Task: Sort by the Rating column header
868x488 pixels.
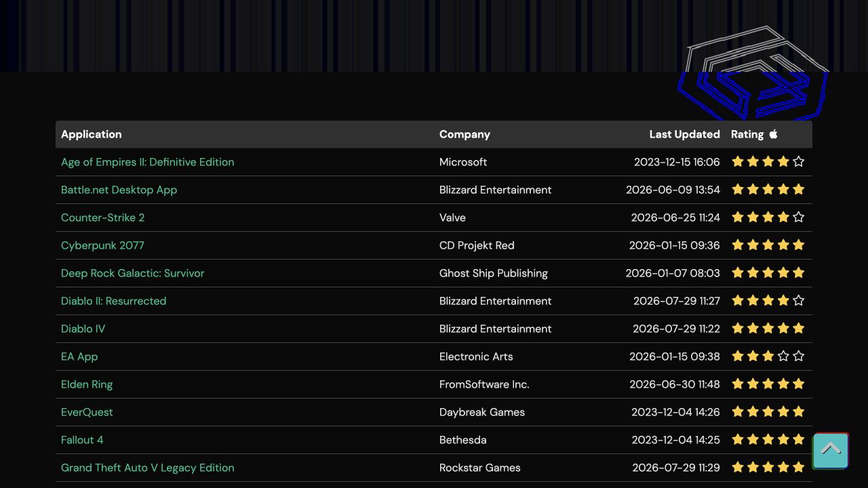Action: point(747,134)
